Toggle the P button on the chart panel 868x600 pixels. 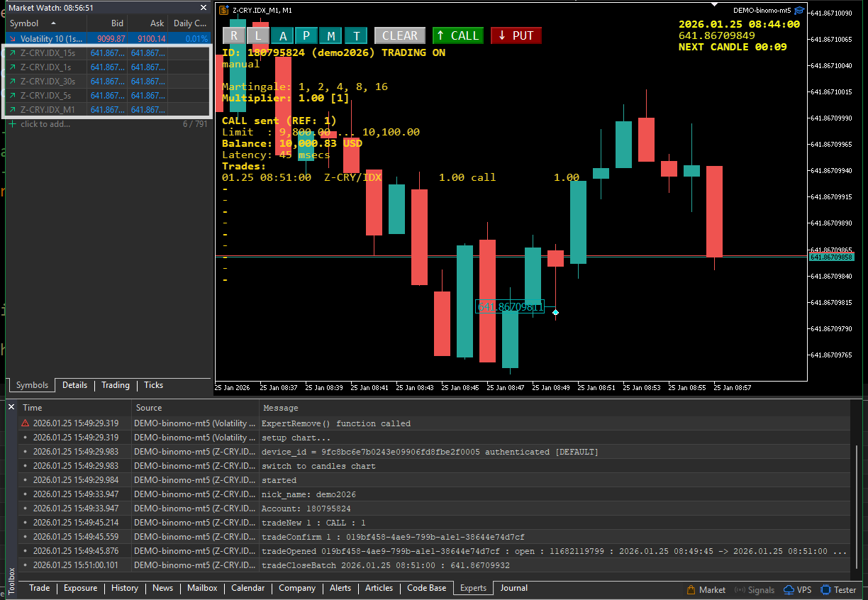point(307,35)
